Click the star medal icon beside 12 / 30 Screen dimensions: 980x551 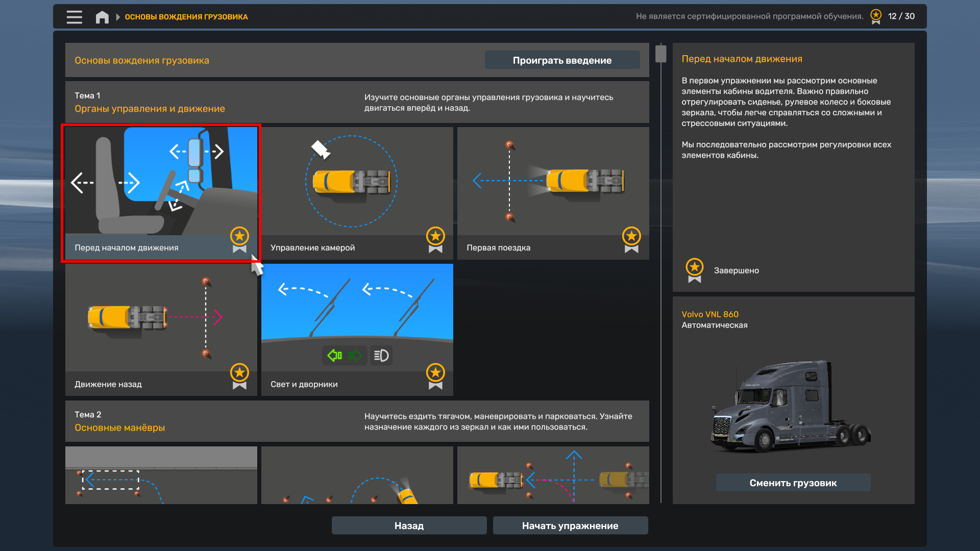point(876,16)
